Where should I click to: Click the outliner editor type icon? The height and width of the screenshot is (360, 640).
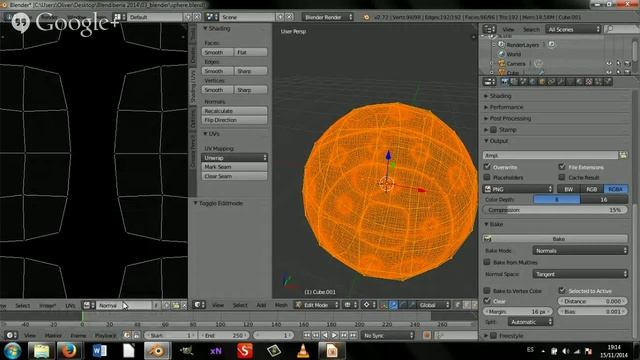click(489, 29)
